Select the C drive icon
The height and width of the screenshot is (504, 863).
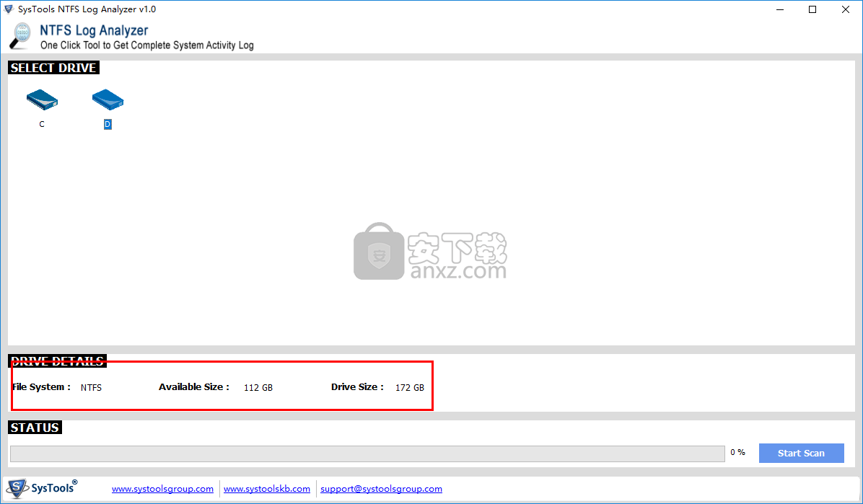(x=42, y=100)
